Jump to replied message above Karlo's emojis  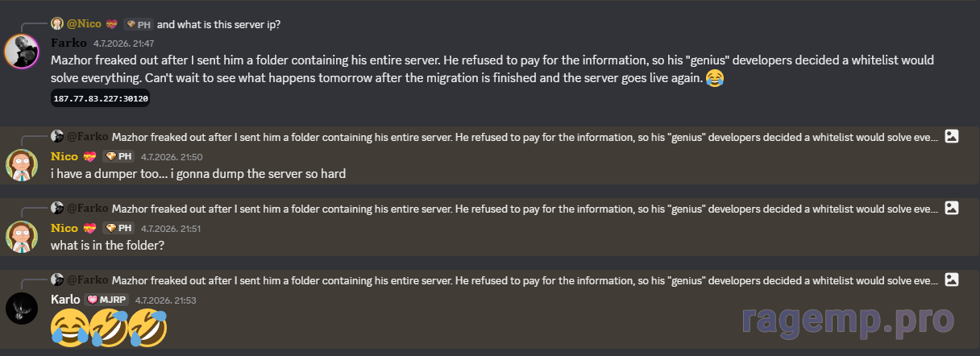[x=524, y=279]
